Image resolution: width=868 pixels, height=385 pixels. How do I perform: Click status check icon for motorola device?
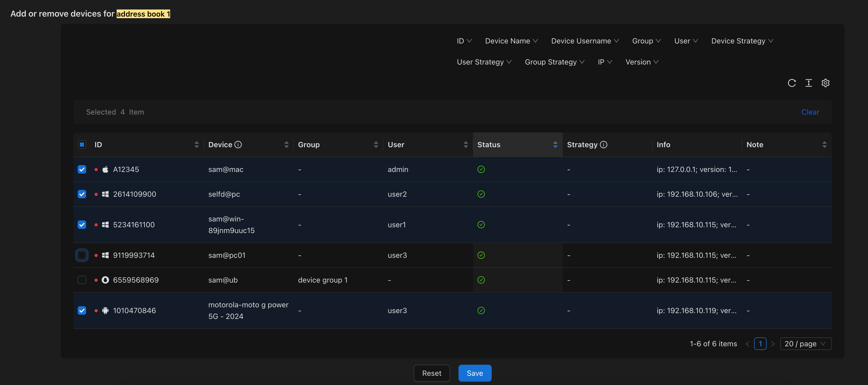[x=481, y=310]
